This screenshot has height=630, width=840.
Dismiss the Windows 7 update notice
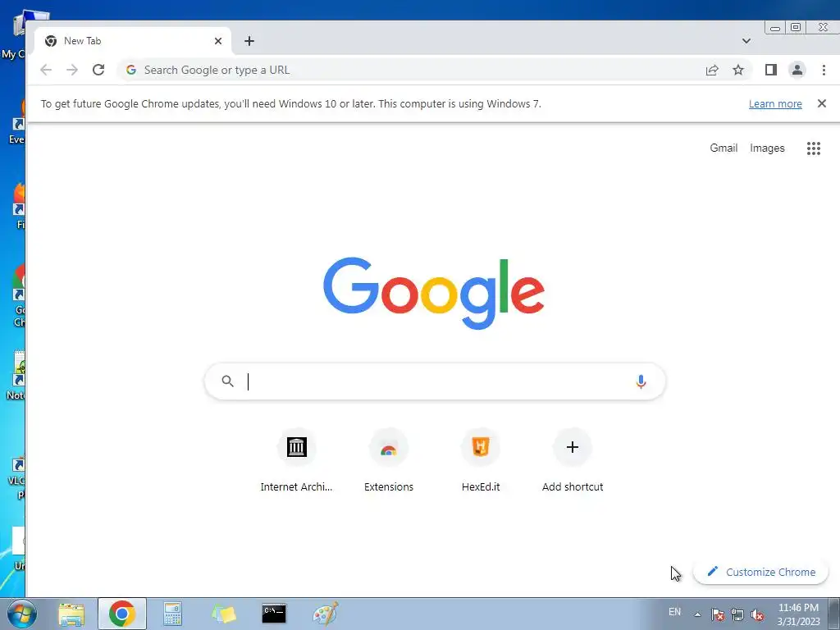click(822, 103)
